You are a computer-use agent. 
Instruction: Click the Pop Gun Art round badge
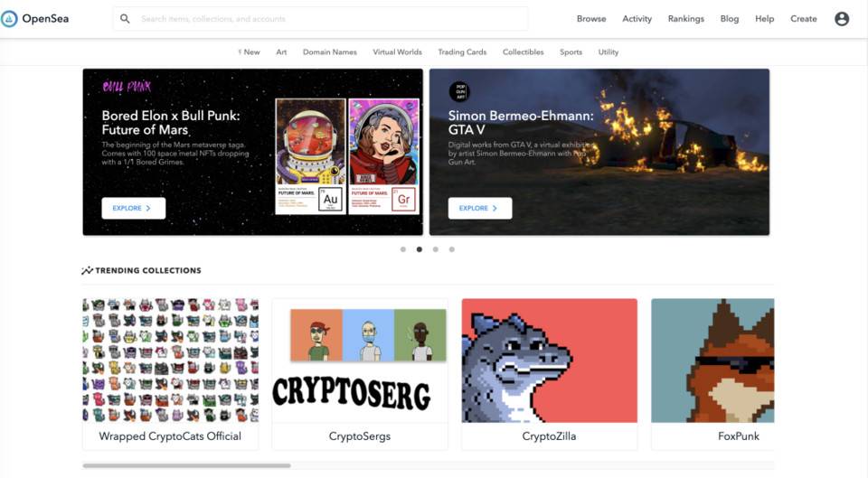point(459,91)
